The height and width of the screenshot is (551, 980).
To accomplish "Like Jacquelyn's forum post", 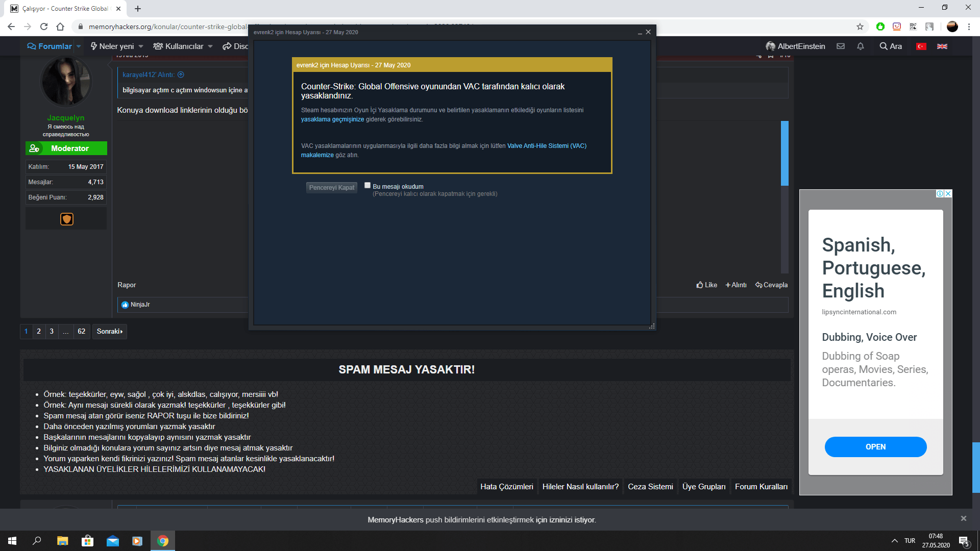I will [x=707, y=285].
